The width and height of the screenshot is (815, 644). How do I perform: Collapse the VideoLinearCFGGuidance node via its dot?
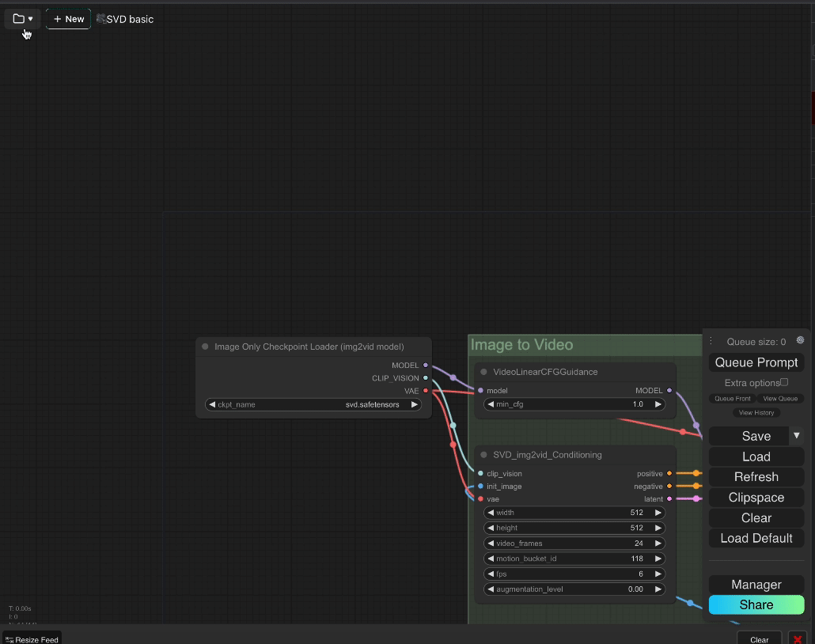pyautogui.click(x=484, y=372)
